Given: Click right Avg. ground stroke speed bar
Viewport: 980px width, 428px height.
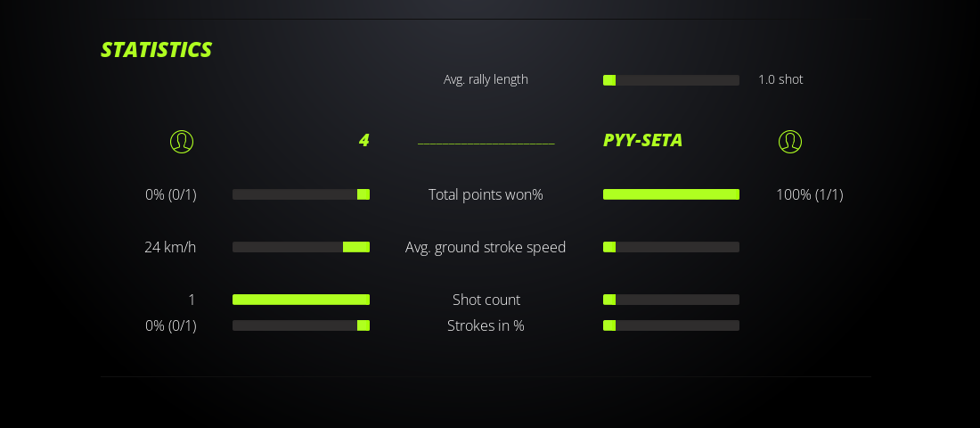Looking at the screenshot, I should [x=671, y=247].
